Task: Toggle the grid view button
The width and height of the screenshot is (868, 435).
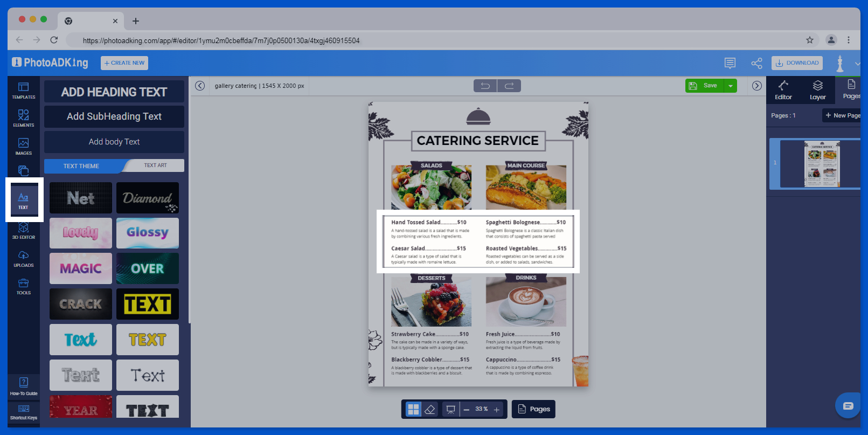Action: click(413, 409)
